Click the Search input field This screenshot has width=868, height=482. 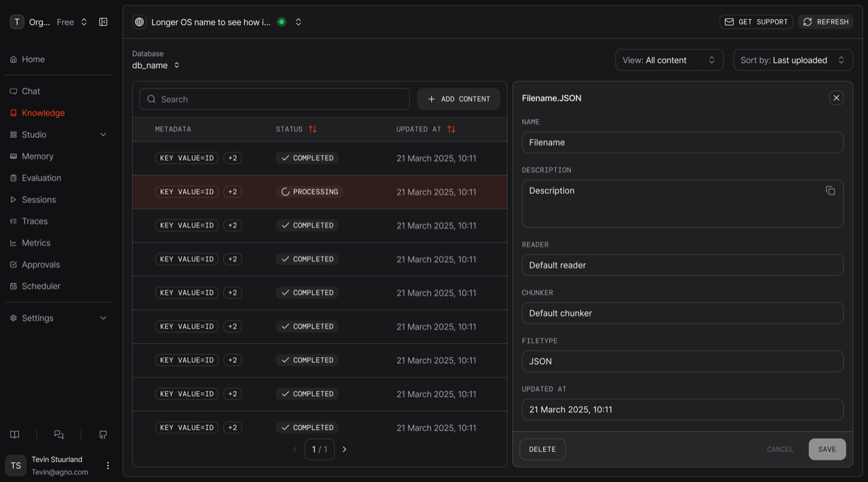pyautogui.click(x=275, y=99)
